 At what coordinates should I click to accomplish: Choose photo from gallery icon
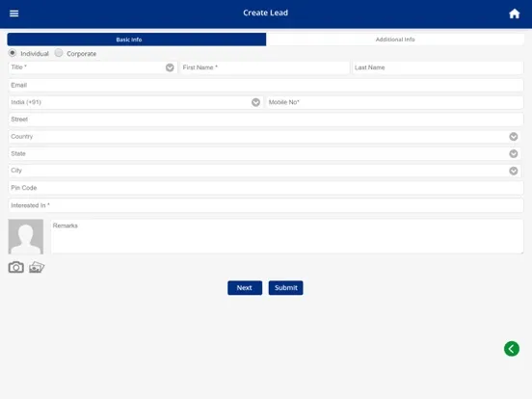(37, 267)
